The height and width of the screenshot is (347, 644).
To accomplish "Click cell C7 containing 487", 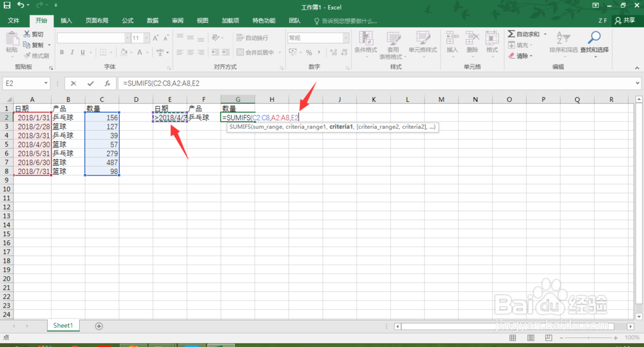I will [x=102, y=162].
